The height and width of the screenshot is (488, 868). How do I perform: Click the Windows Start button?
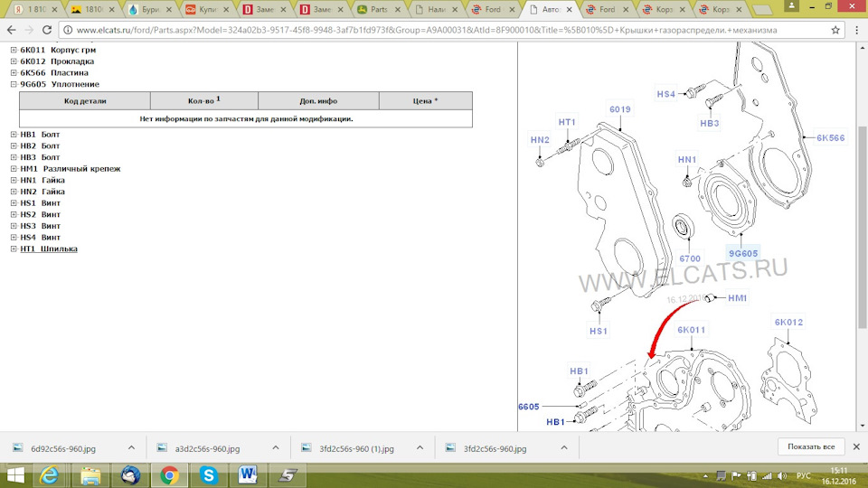coord(15,474)
